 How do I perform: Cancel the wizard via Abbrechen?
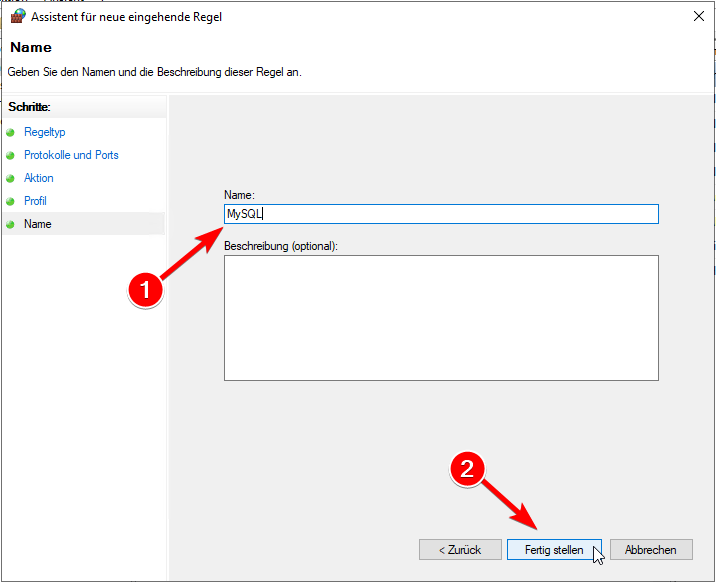[651, 550]
